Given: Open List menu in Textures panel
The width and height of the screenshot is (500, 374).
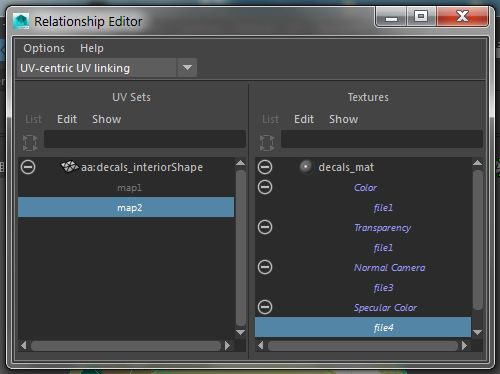Looking at the screenshot, I should [x=270, y=119].
